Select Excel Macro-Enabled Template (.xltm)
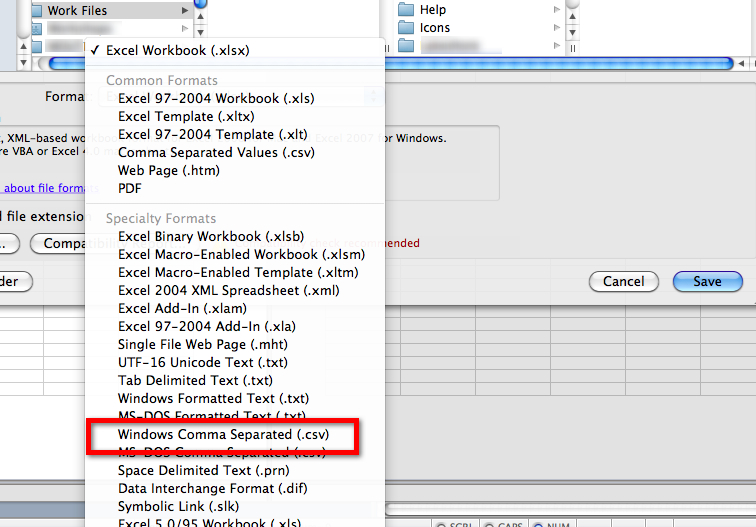This screenshot has height=527, width=756. [238, 272]
